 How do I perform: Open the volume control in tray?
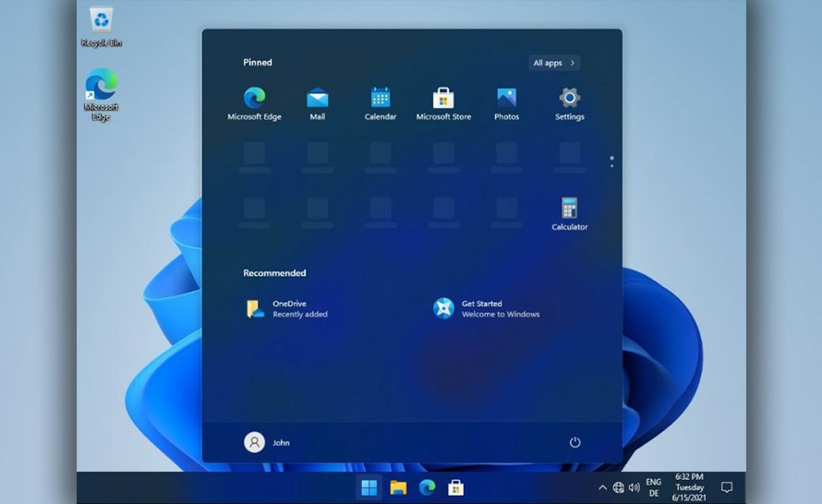point(635,487)
